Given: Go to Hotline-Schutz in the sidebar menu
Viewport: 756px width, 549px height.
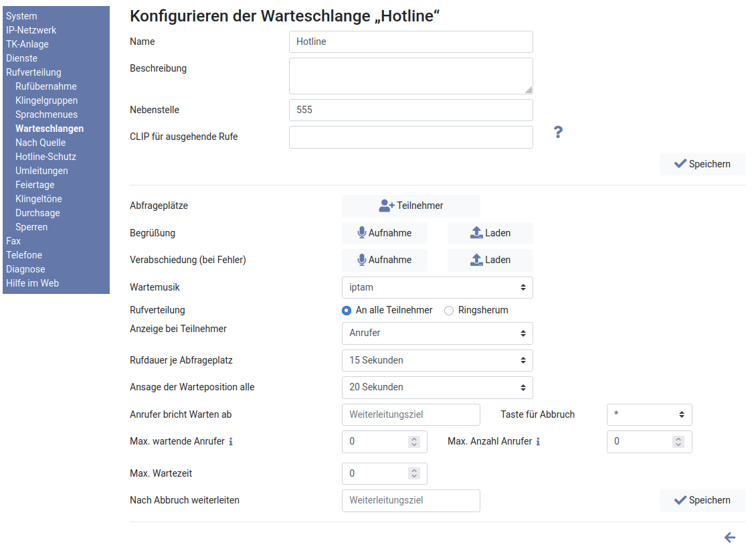Looking at the screenshot, I should pyautogui.click(x=45, y=157).
